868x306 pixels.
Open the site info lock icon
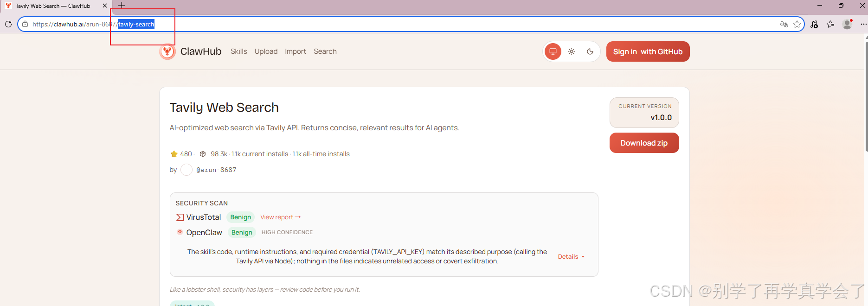coord(25,24)
